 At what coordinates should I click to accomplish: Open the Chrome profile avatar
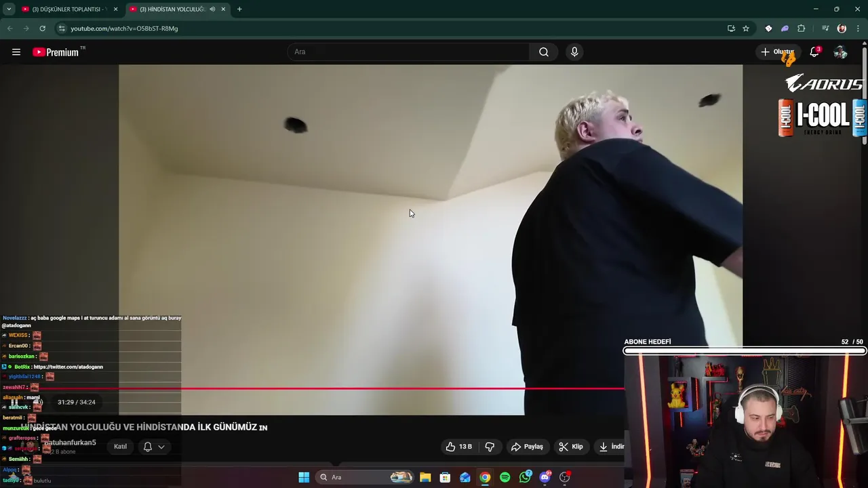tap(842, 28)
